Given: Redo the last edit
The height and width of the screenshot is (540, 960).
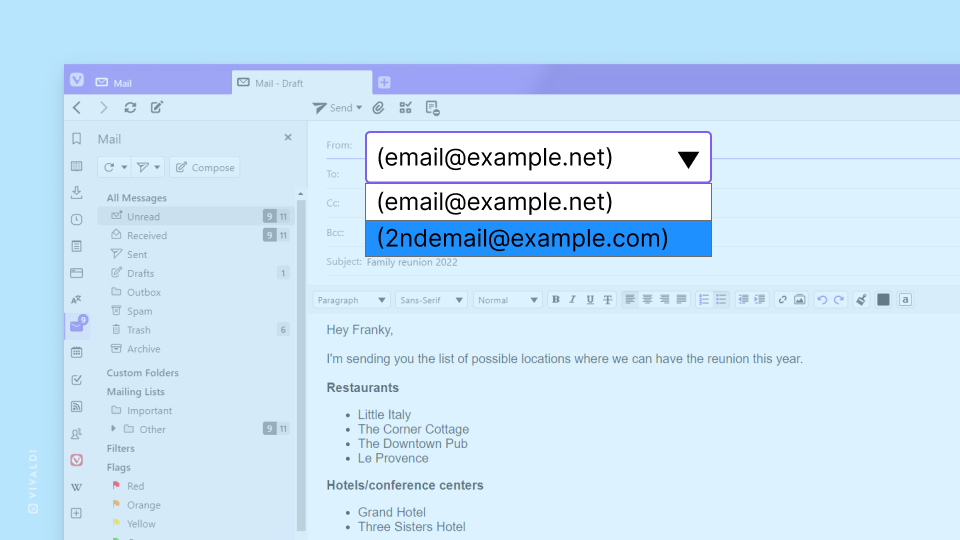Looking at the screenshot, I should pyautogui.click(x=839, y=299).
